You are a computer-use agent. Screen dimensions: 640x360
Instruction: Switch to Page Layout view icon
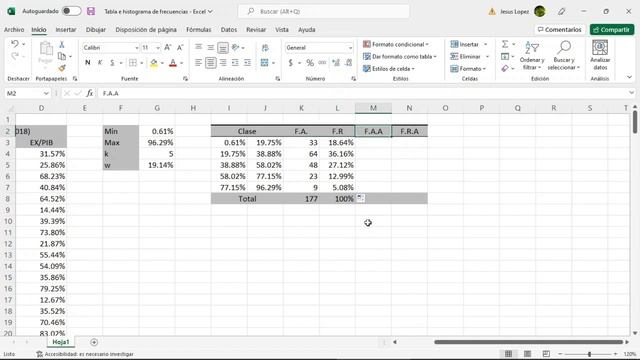[x=527, y=354]
